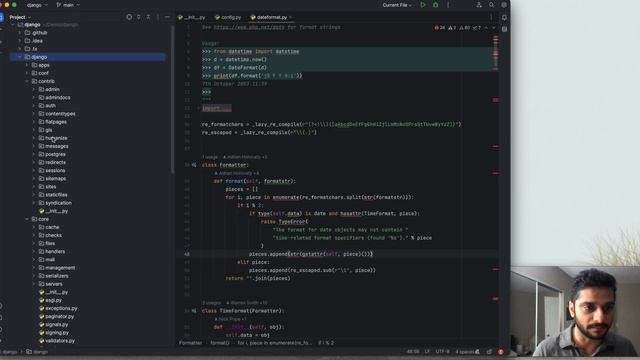Open more run actions menu icon
This screenshot has height=360, width=640.
(448, 5)
